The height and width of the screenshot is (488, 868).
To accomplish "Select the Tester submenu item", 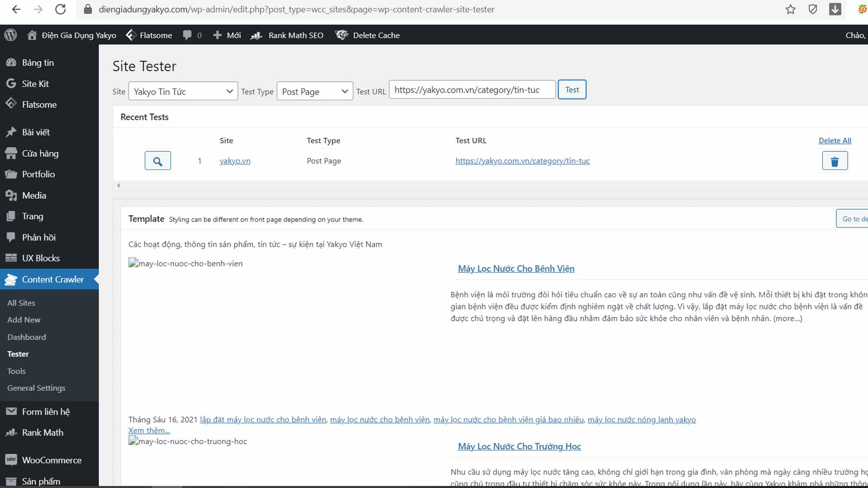I will coord(18,354).
